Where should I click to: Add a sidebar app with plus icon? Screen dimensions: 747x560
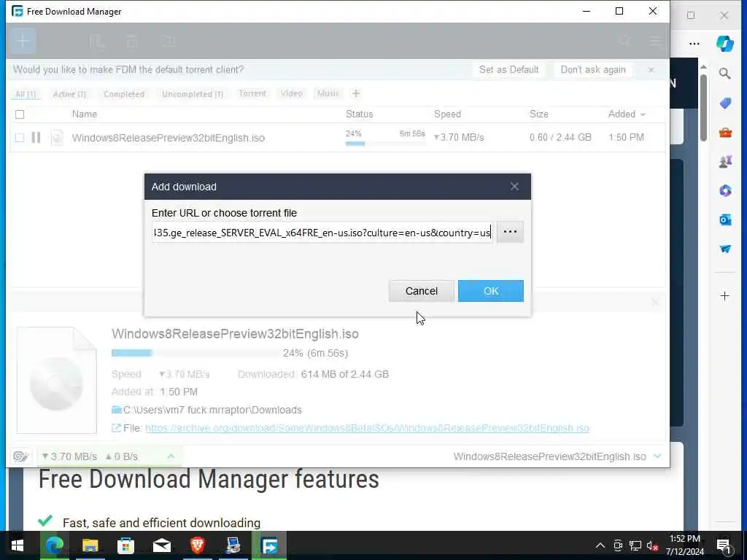724,296
